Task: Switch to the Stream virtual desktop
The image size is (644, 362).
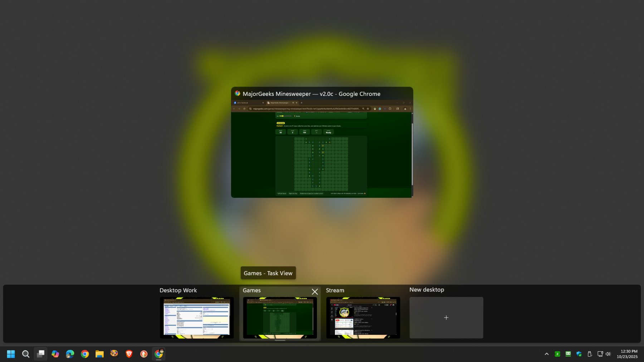Action: pos(363,318)
